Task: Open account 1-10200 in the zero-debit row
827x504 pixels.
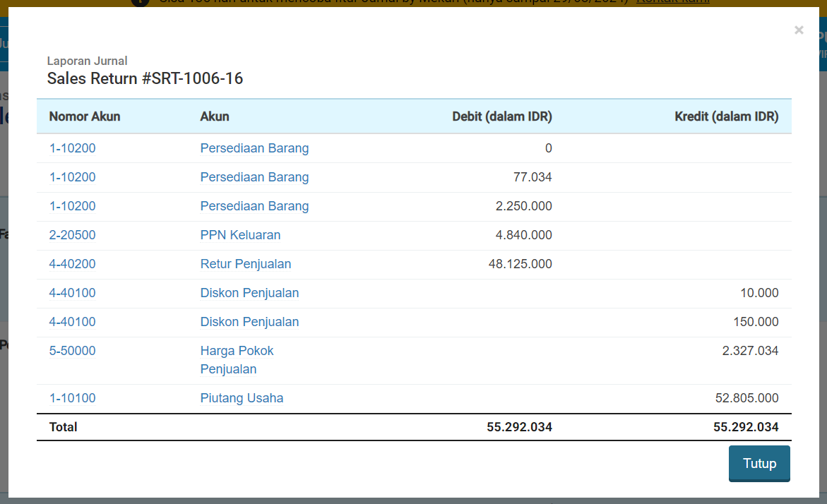Action: [x=72, y=148]
